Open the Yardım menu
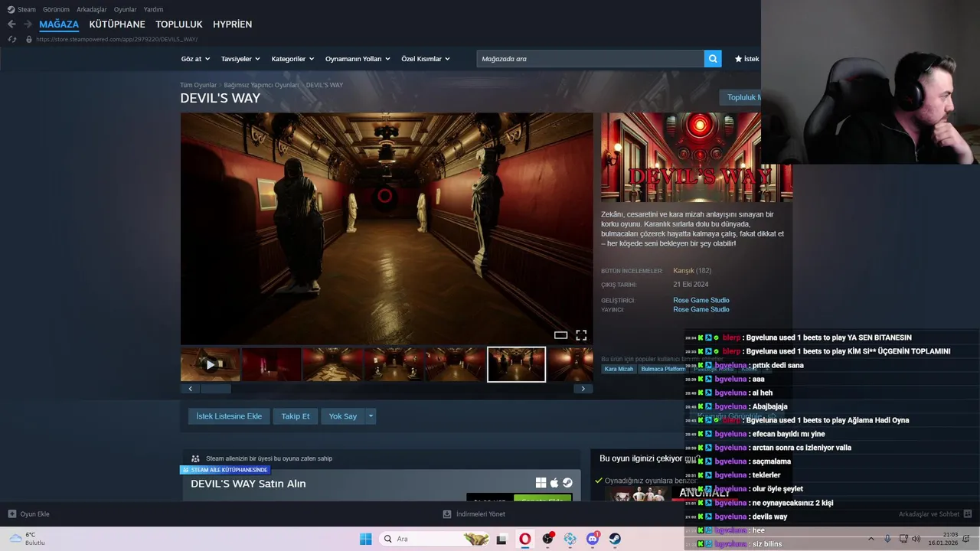The width and height of the screenshot is (980, 551). 153,9
